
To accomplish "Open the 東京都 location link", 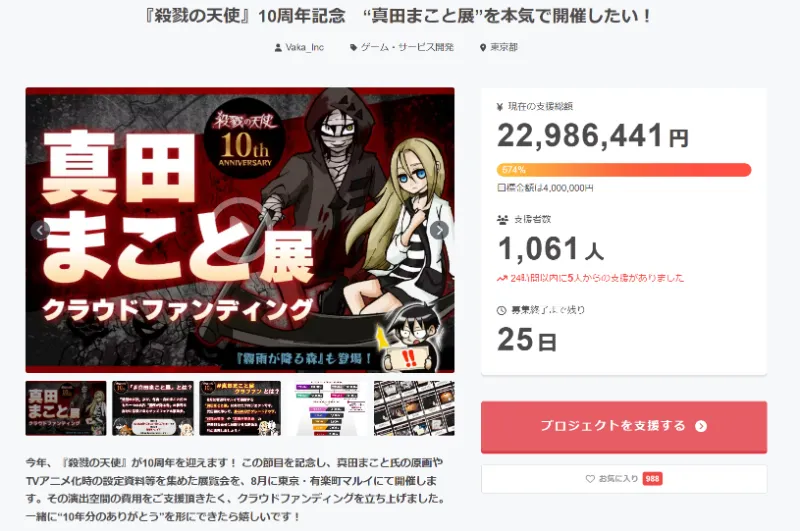I will [x=504, y=47].
